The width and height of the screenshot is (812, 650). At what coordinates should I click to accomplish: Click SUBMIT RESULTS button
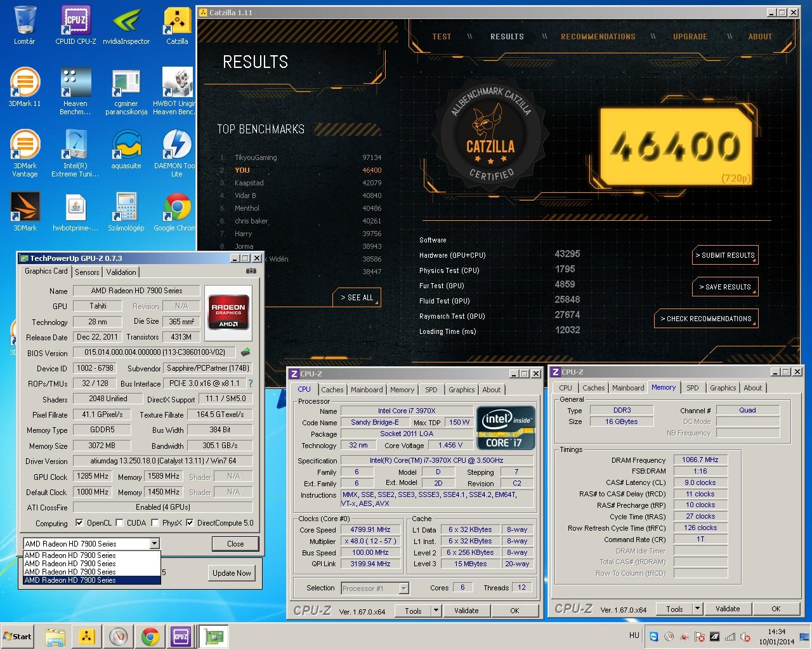click(725, 255)
